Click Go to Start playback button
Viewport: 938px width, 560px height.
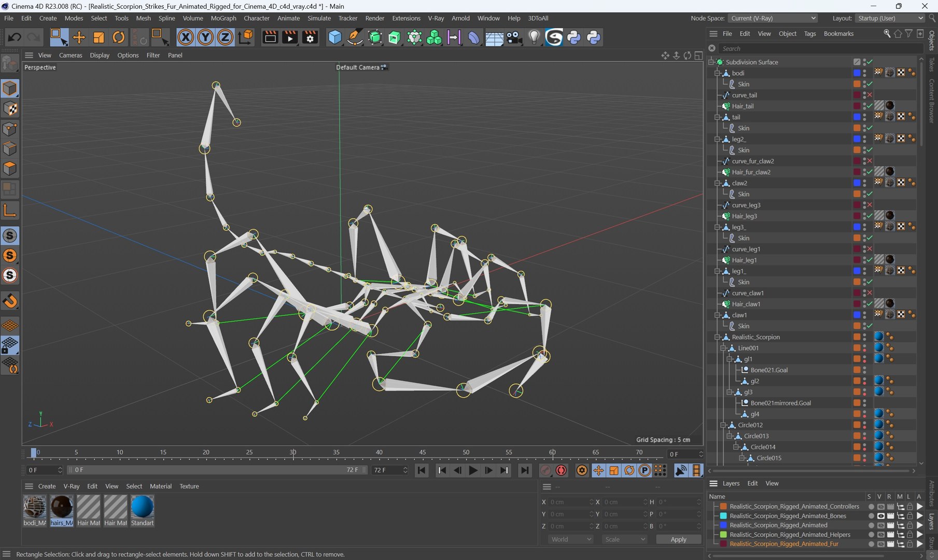point(422,470)
